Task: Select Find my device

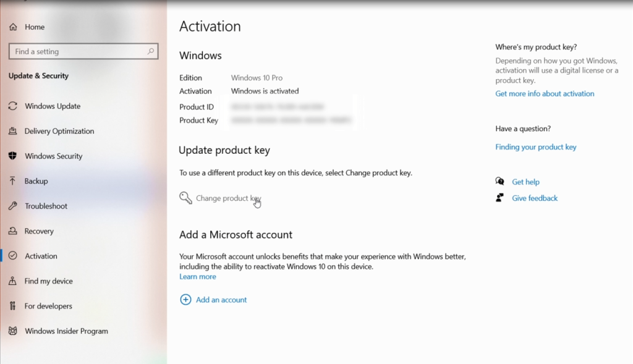Action: tap(47, 281)
